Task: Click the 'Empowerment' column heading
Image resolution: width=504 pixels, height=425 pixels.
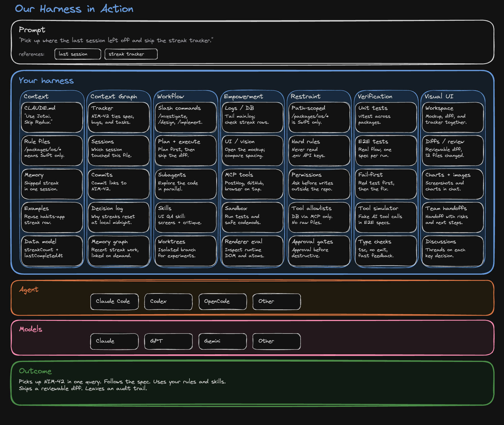Action: (243, 97)
